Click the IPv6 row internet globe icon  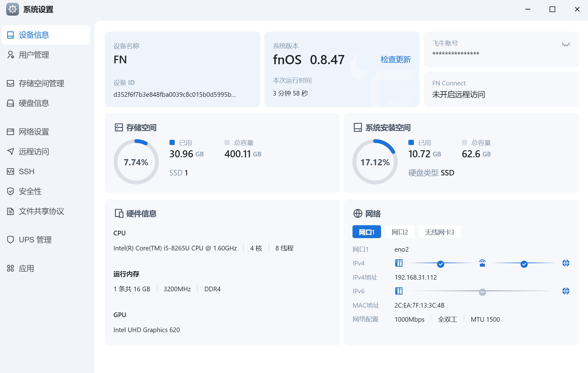tap(566, 291)
